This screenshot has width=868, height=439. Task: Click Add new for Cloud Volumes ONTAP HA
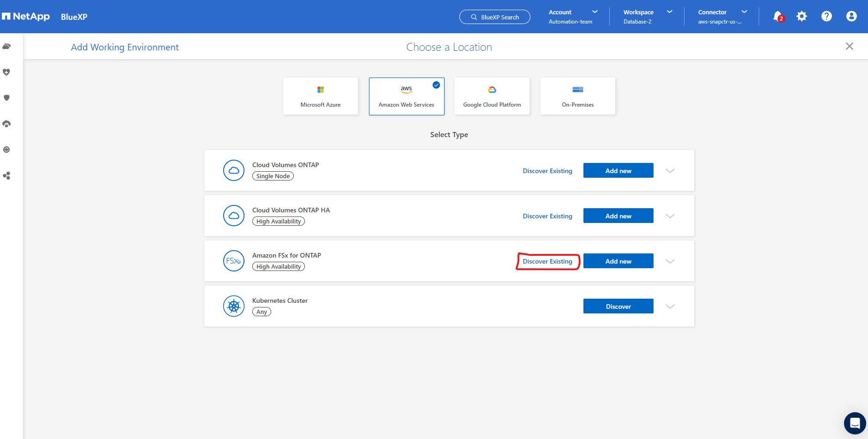click(x=618, y=216)
